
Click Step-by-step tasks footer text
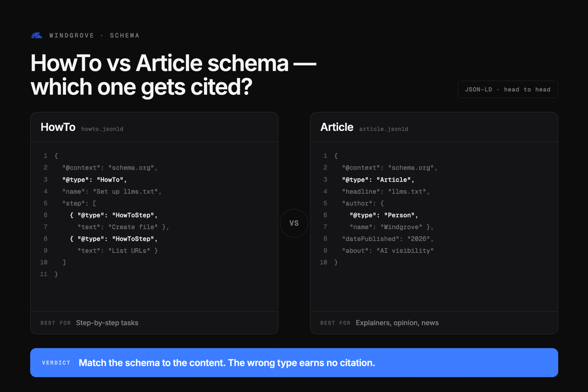(x=107, y=323)
